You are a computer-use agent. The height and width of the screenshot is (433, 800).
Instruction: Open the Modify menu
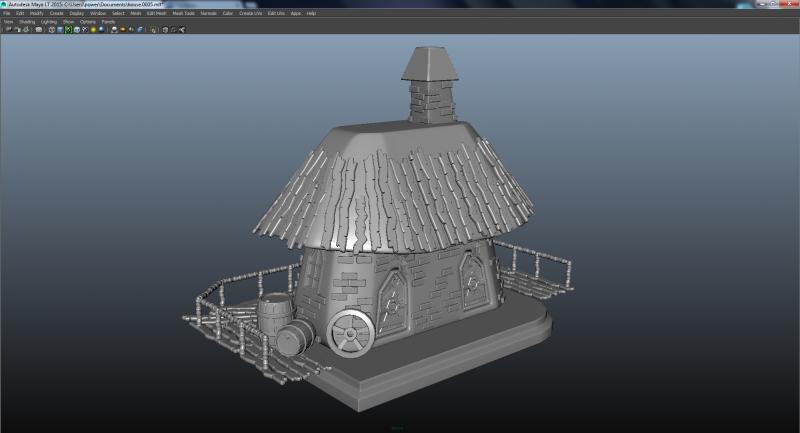pos(37,13)
